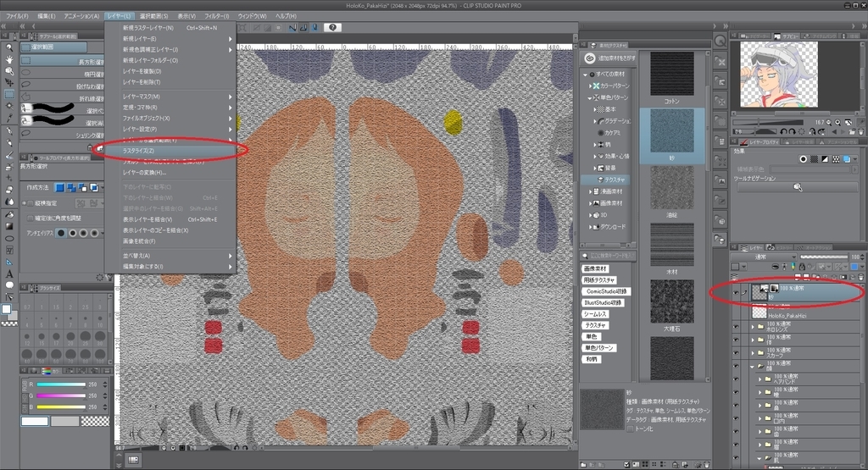Click the delete trash icon in the layer panel
Viewport: 868px width, 470px height.
(860, 276)
